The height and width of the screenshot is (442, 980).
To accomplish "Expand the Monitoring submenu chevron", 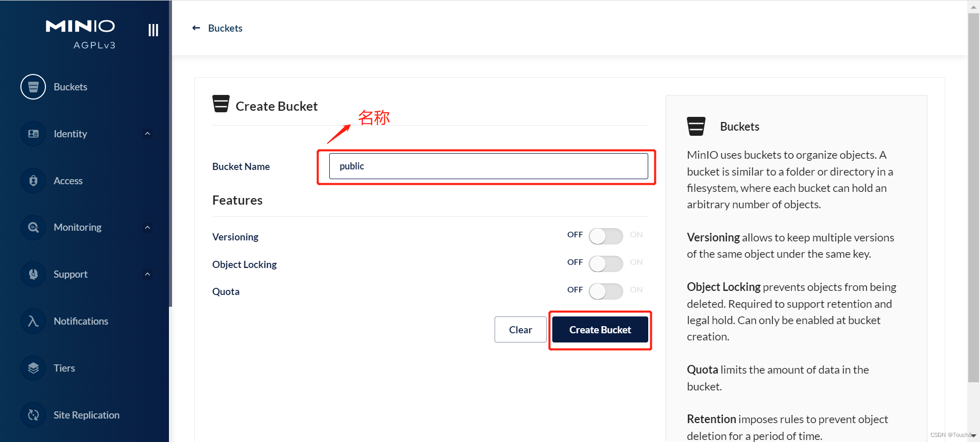I will coord(148,228).
